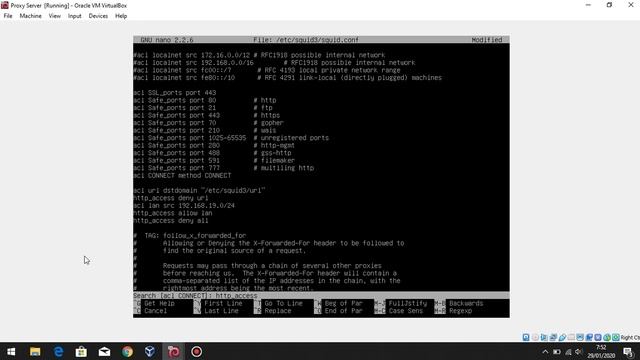Image resolution: width=640 pixels, height=360 pixels.
Task: Click the taskbar clock and date
Action: point(601,351)
